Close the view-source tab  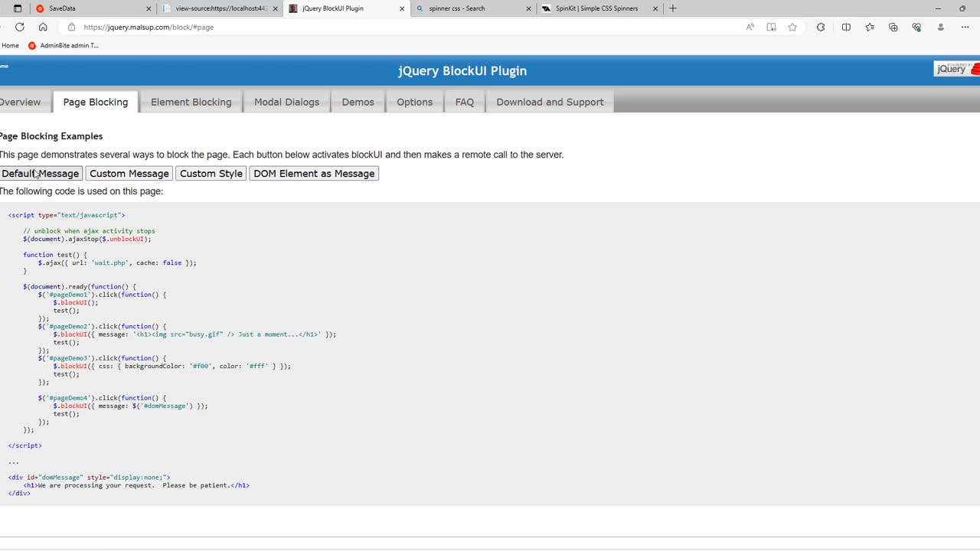tap(276, 8)
